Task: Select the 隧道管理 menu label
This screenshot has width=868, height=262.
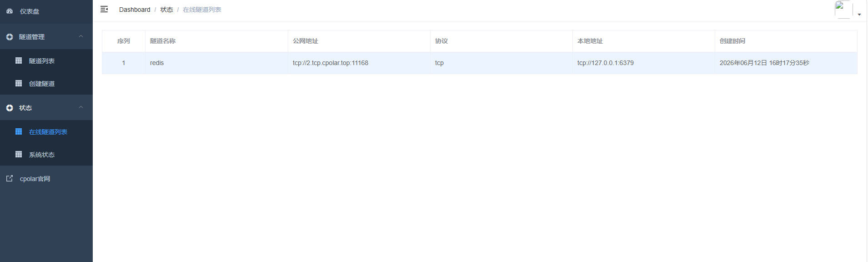Action: (x=32, y=37)
